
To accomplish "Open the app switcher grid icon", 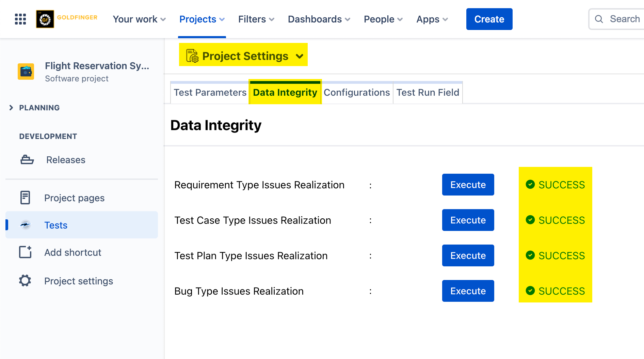I will 20,19.
